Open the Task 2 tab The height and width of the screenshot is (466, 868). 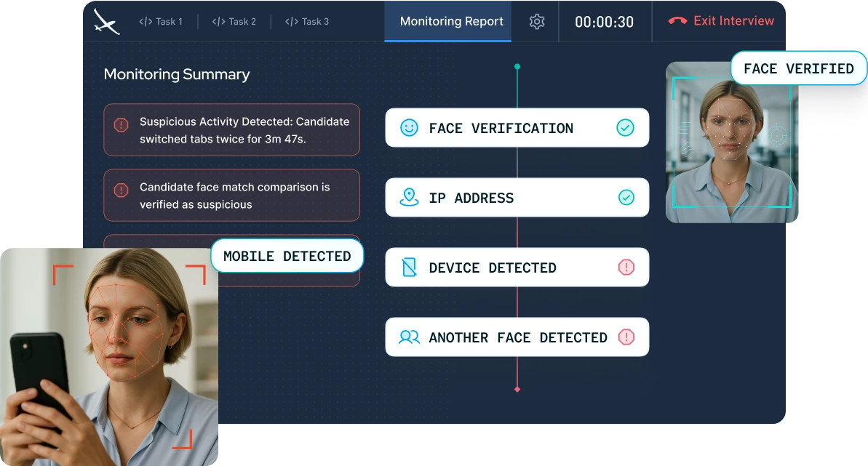(234, 22)
